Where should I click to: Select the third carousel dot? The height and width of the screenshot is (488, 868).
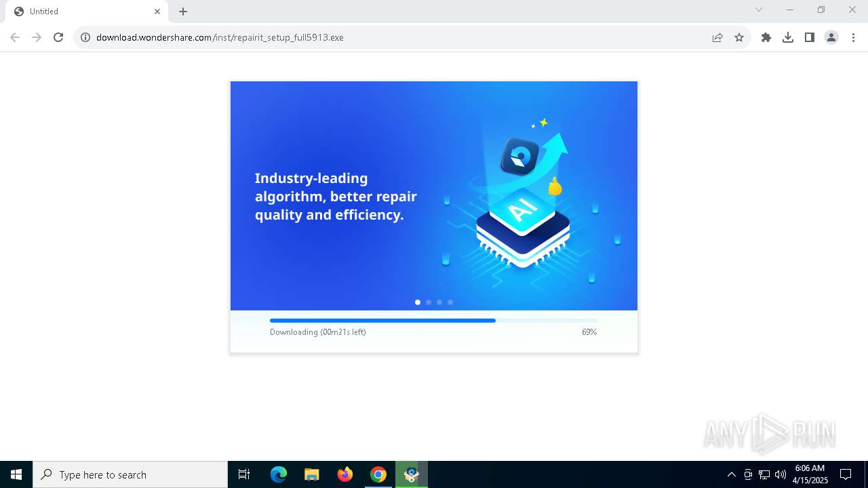click(439, 302)
